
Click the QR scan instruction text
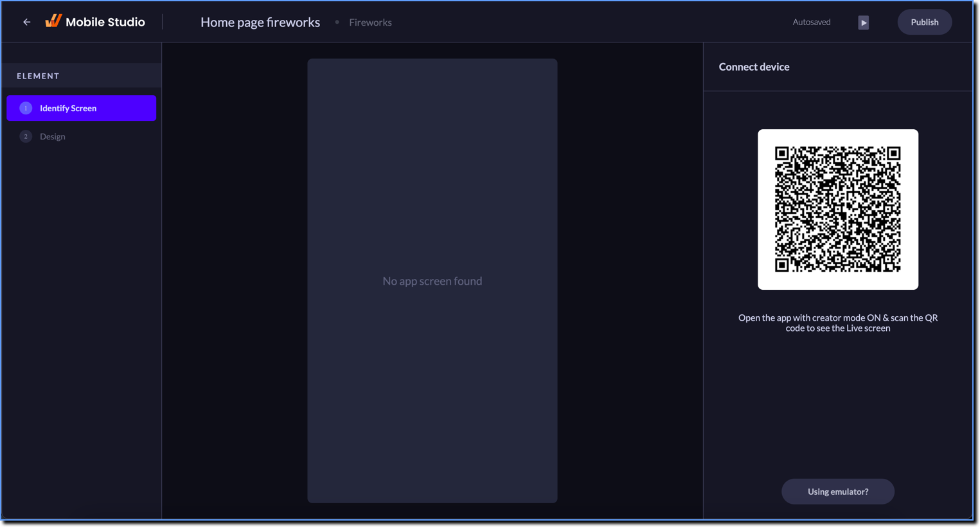pyautogui.click(x=837, y=323)
